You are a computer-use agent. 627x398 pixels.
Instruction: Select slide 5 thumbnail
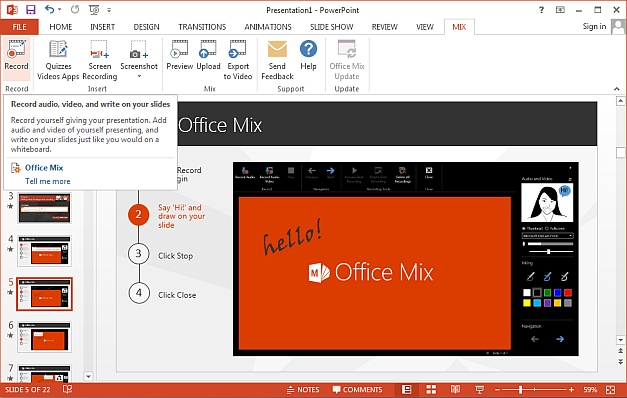click(44, 294)
